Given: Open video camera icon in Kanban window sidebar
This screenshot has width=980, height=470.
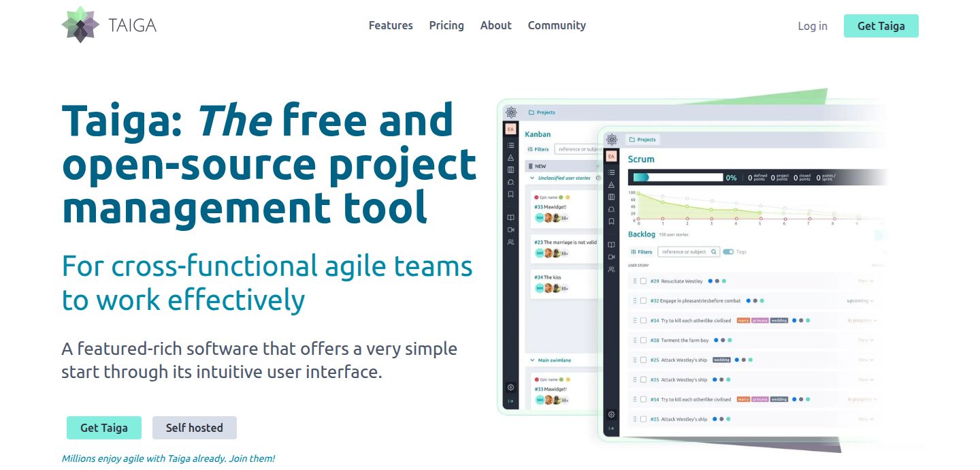Looking at the screenshot, I should point(511,230).
